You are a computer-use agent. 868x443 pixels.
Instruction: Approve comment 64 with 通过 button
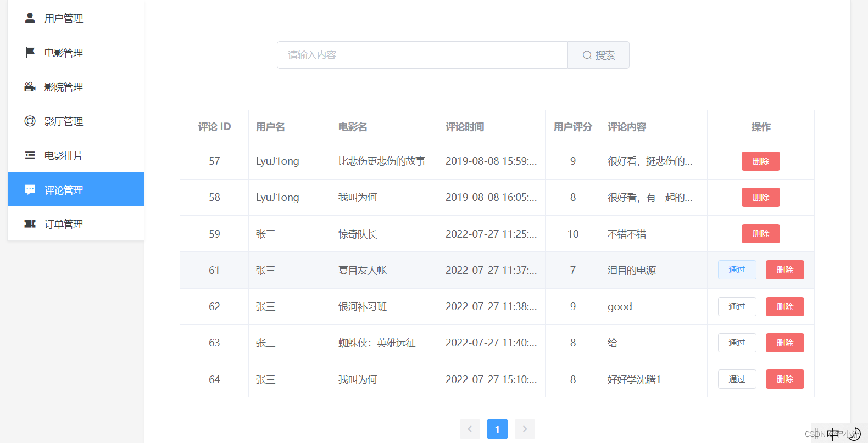737,379
